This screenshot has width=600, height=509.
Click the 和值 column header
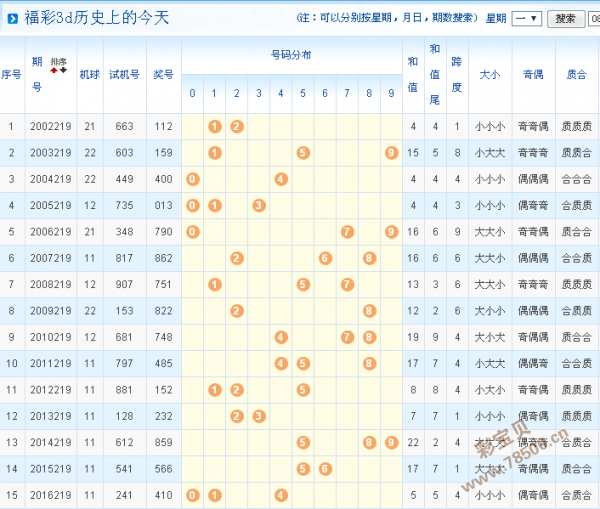point(412,74)
